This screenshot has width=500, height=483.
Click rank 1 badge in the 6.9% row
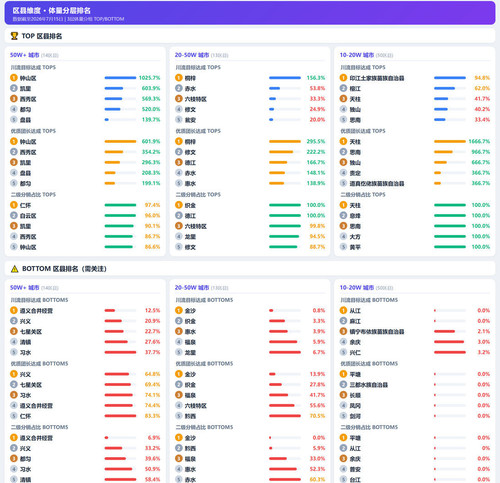(x=14, y=438)
